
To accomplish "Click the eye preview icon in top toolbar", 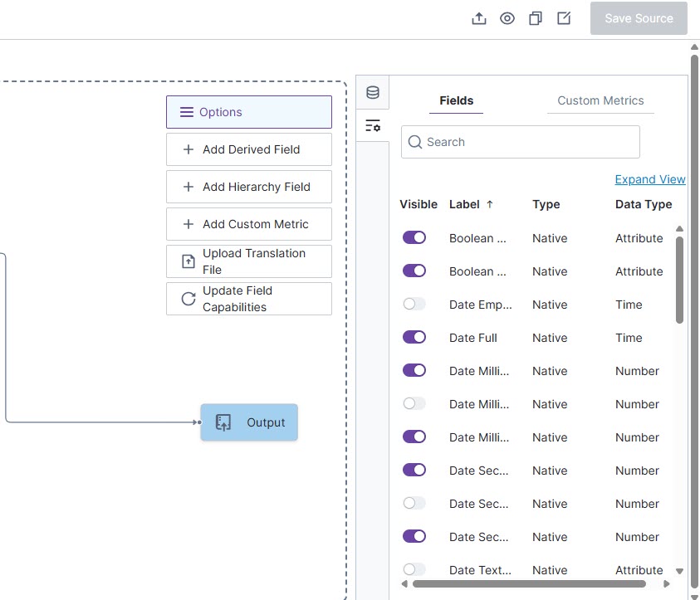I will click(x=507, y=18).
